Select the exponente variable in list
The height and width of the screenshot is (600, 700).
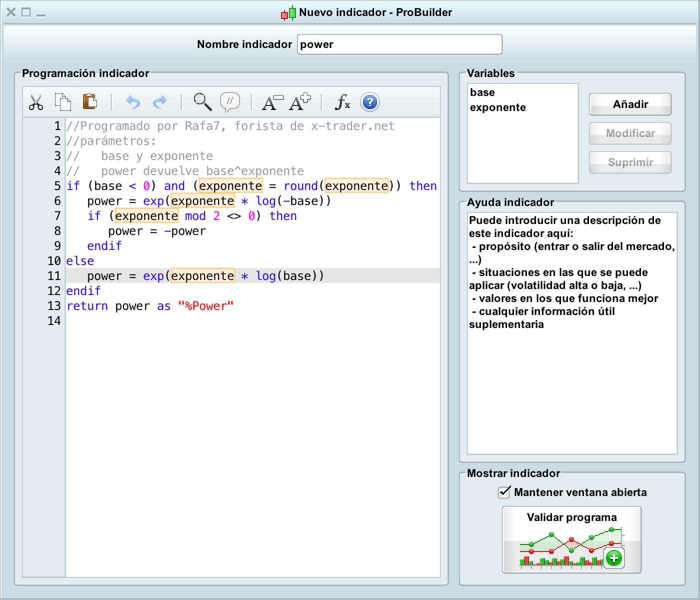pyautogui.click(x=497, y=107)
